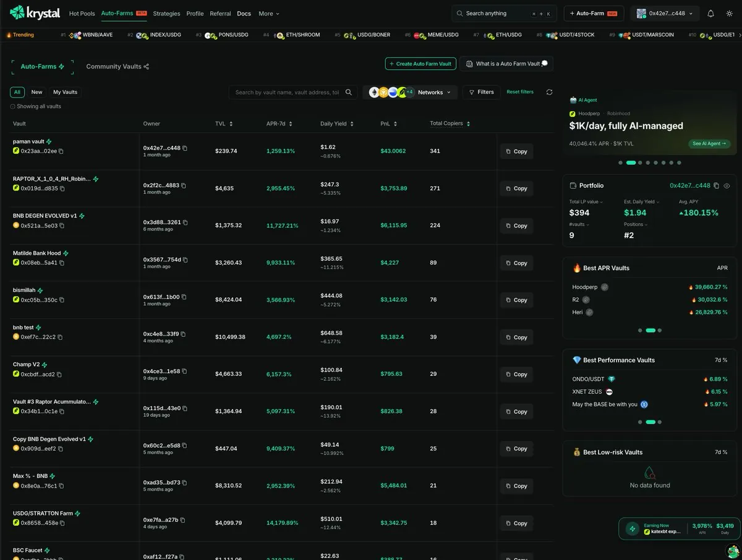Select the All vaults filter
The image size is (742, 560).
pyautogui.click(x=17, y=92)
